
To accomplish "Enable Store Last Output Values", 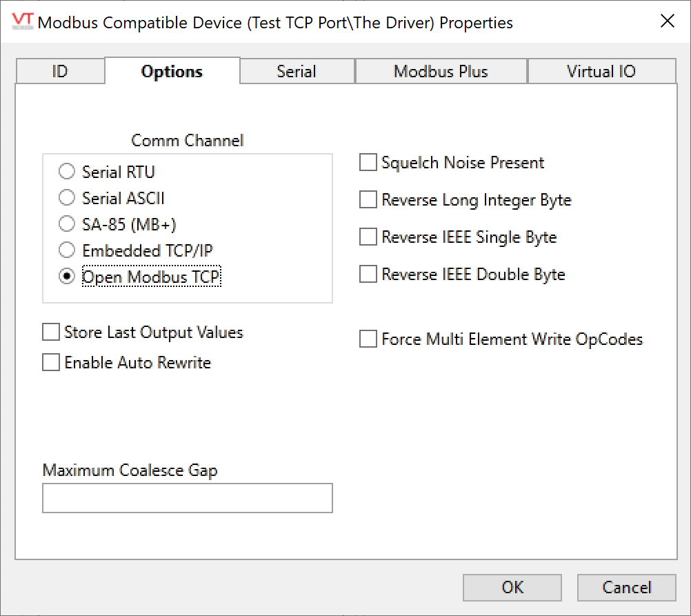I will pyautogui.click(x=51, y=332).
